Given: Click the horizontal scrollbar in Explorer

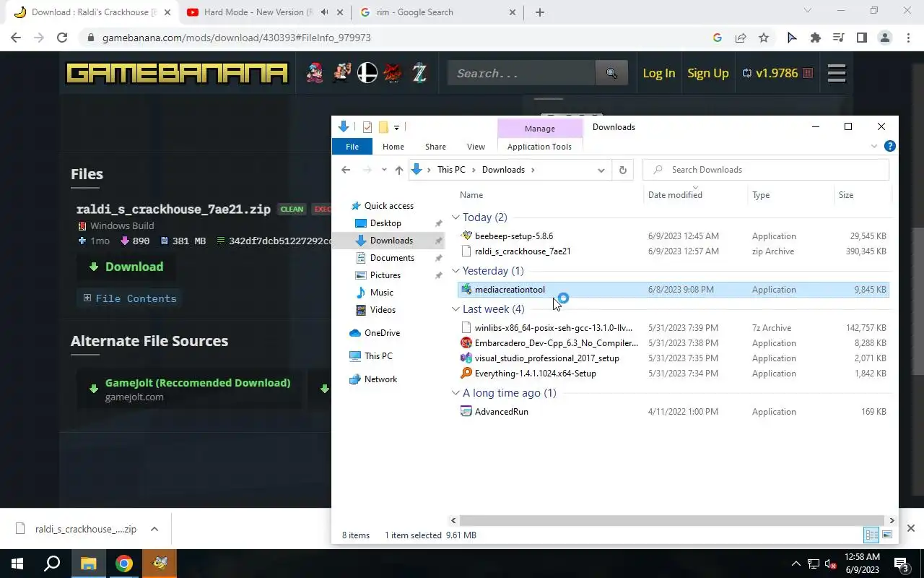Looking at the screenshot, I should 671,520.
